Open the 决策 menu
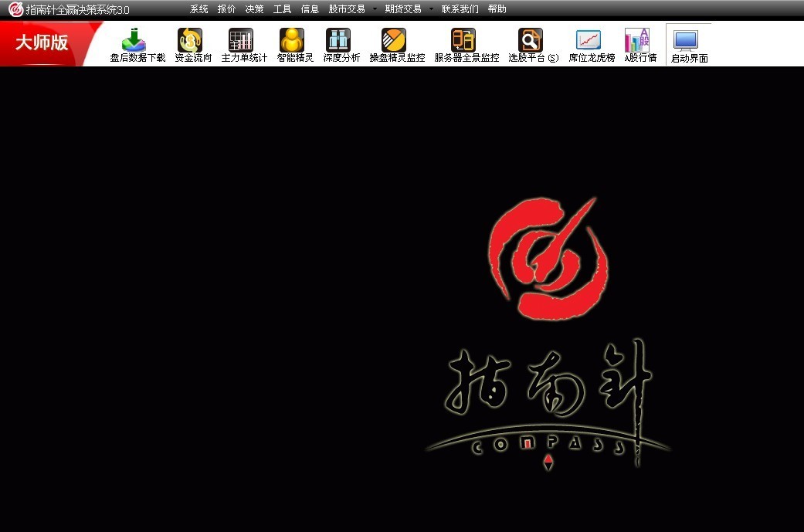The height and width of the screenshot is (532, 804). [x=254, y=9]
